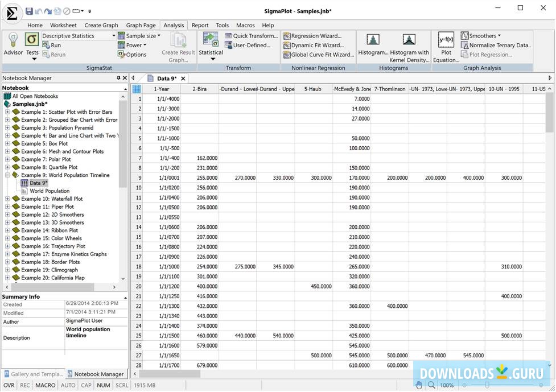The height and width of the screenshot is (392, 556).
Task: Click the world population timeline description field
Action: tap(96, 338)
